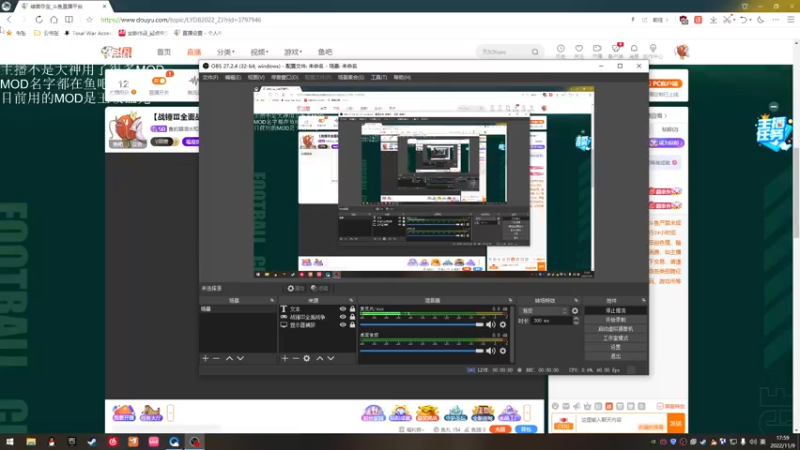Open Douyu Yuba link (鱼吧)
800x450 pixels.
(x=325, y=52)
